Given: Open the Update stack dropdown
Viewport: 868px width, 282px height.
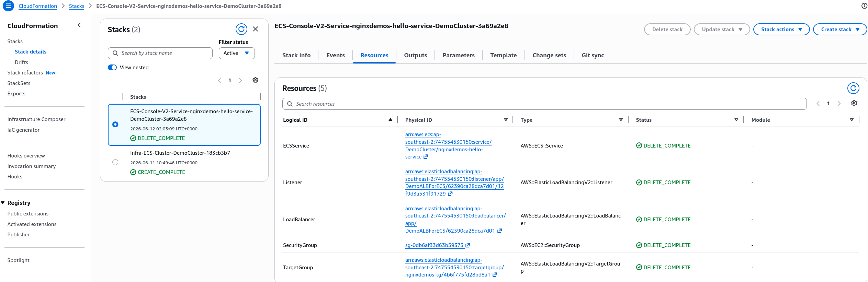Looking at the screenshot, I should click(722, 30).
